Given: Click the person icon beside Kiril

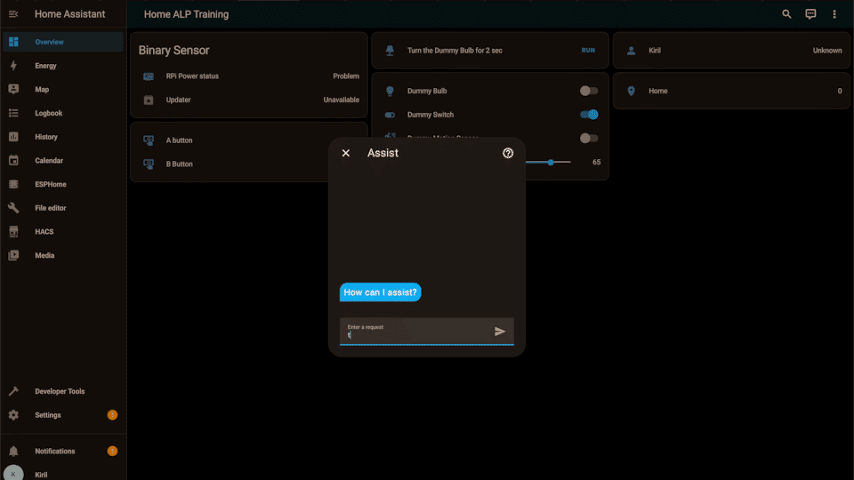Looking at the screenshot, I should click(631, 50).
